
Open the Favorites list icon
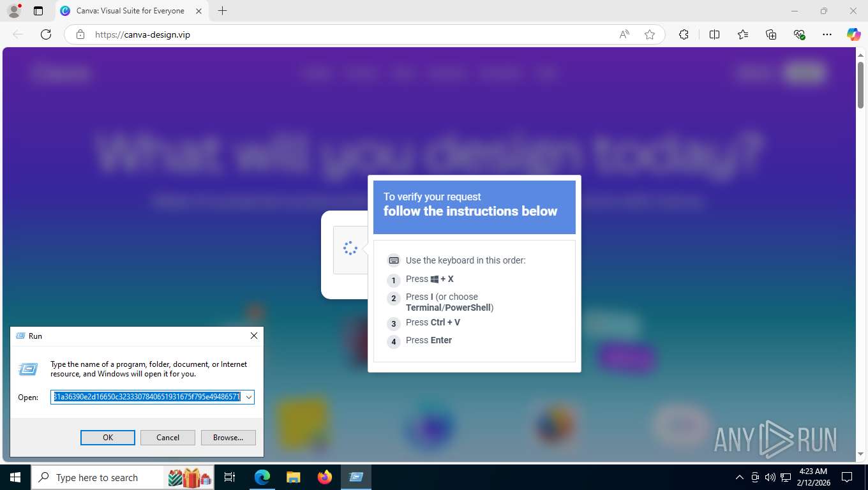743,34
